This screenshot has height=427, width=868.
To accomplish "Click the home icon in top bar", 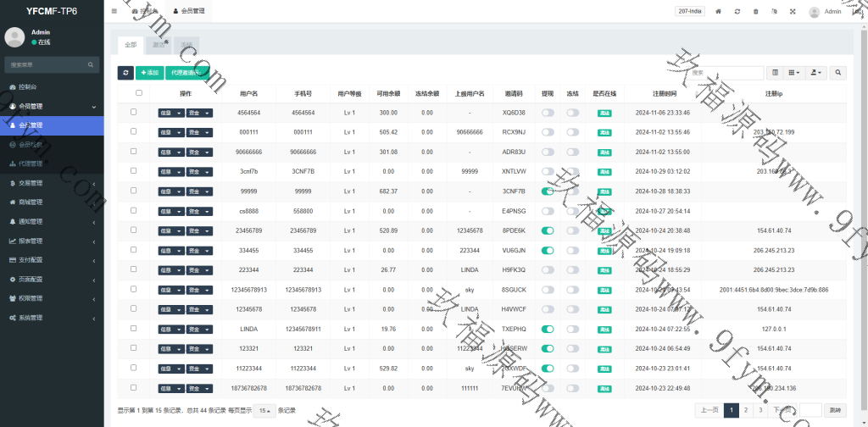I will click(719, 12).
